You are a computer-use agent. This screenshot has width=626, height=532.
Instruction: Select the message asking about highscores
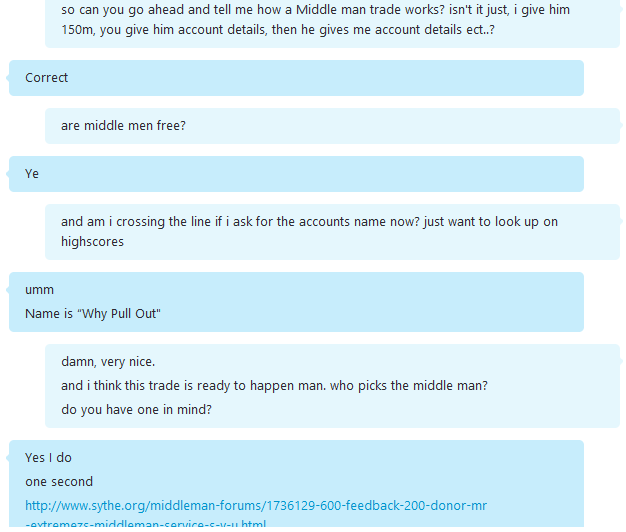[333, 232]
